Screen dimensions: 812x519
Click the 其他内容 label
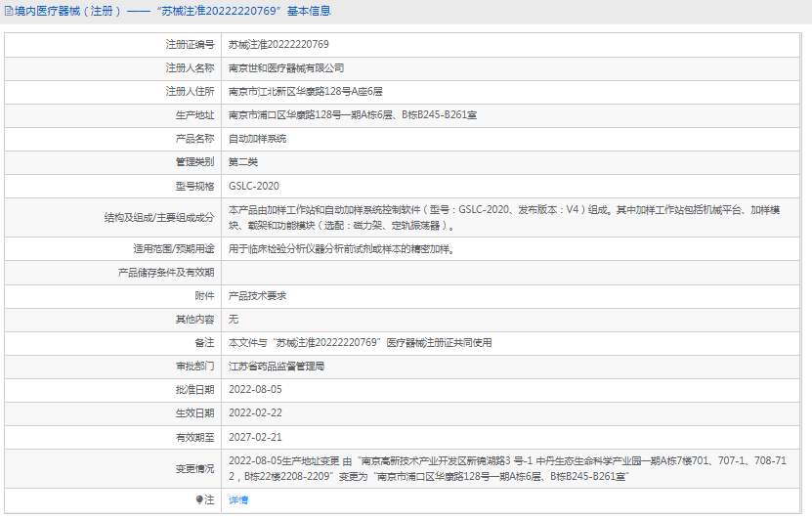(194, 319)
